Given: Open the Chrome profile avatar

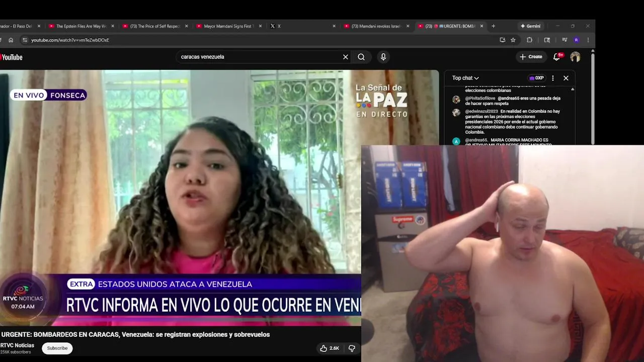Looking at the screenshot, I should point(577,40).
